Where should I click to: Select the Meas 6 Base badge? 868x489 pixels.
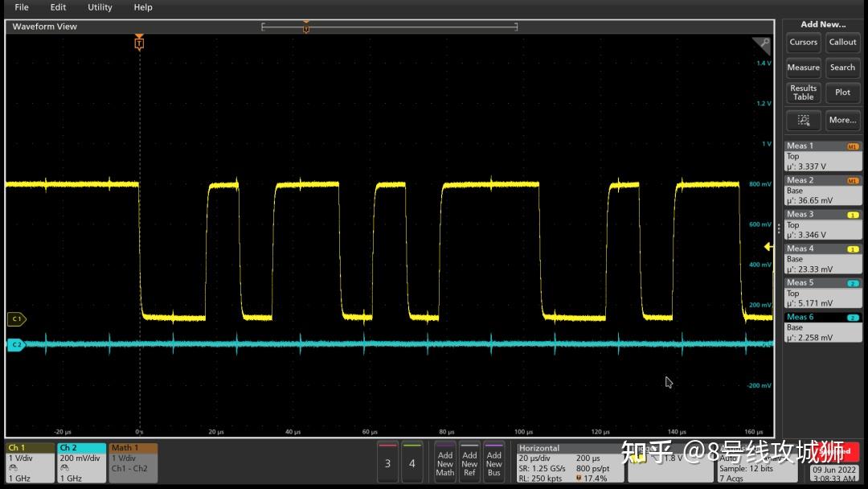(x=823, y=327)
